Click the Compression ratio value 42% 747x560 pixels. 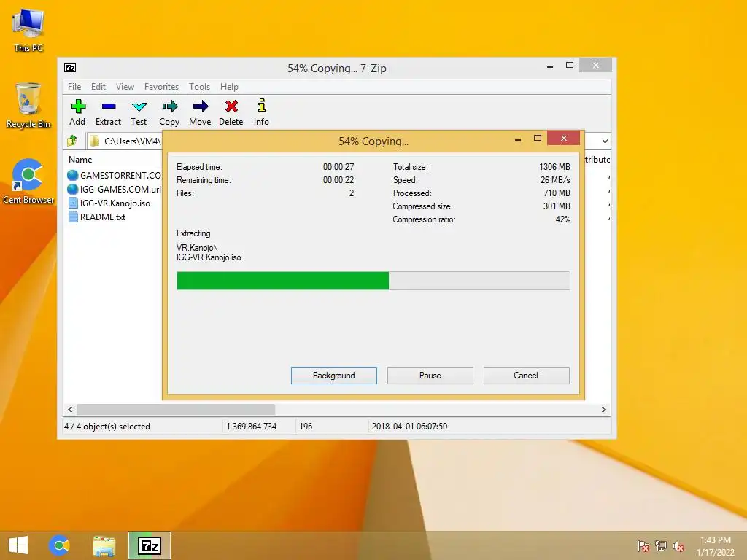click(562, 219)
